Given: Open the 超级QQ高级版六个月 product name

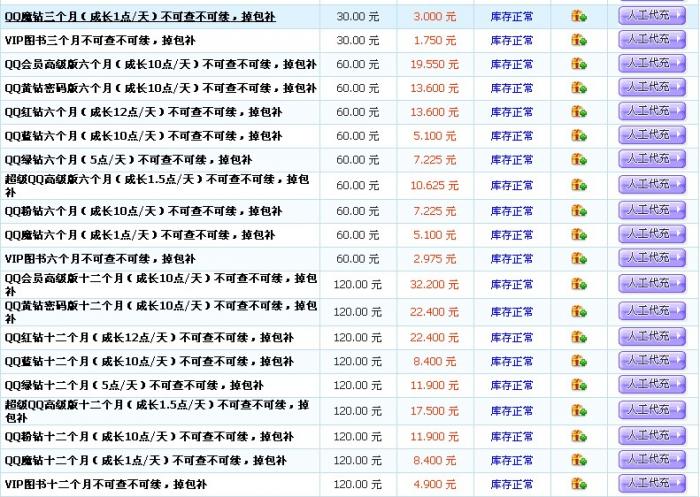Looking at the screenshot, I should (157, 185).
